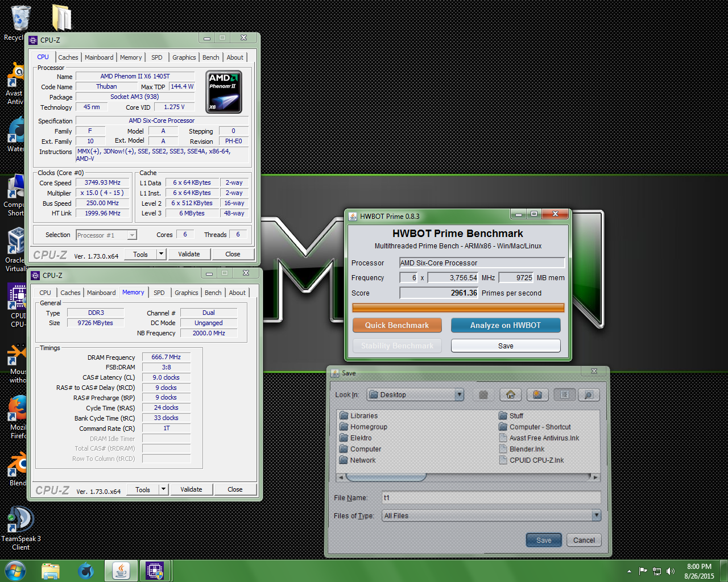The height and width of the screenshot is (582, 728).
Task: Switch Save dialog to List view
Action: pos(564,394)
